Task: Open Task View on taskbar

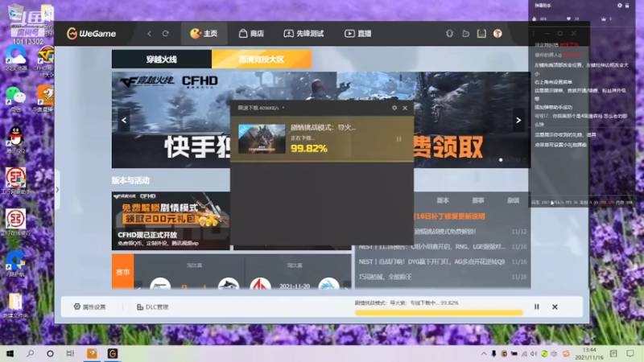Action: [70, 353]
